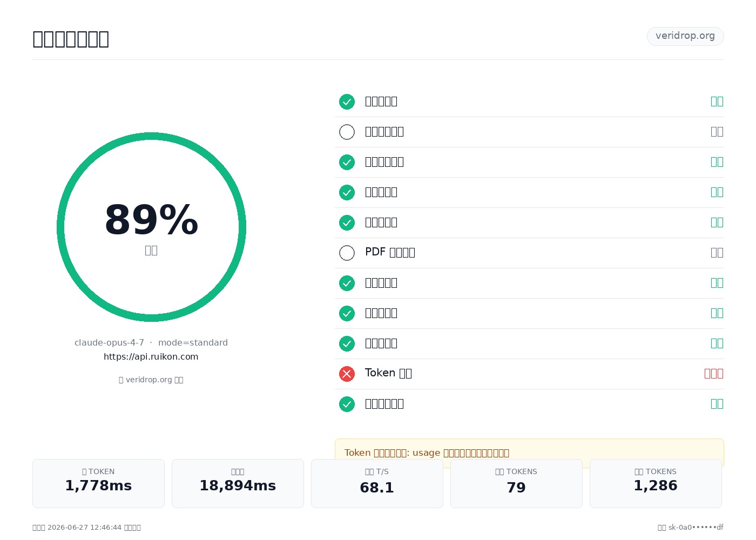Click the green checkmark directly above the Token row

(347, 343)
